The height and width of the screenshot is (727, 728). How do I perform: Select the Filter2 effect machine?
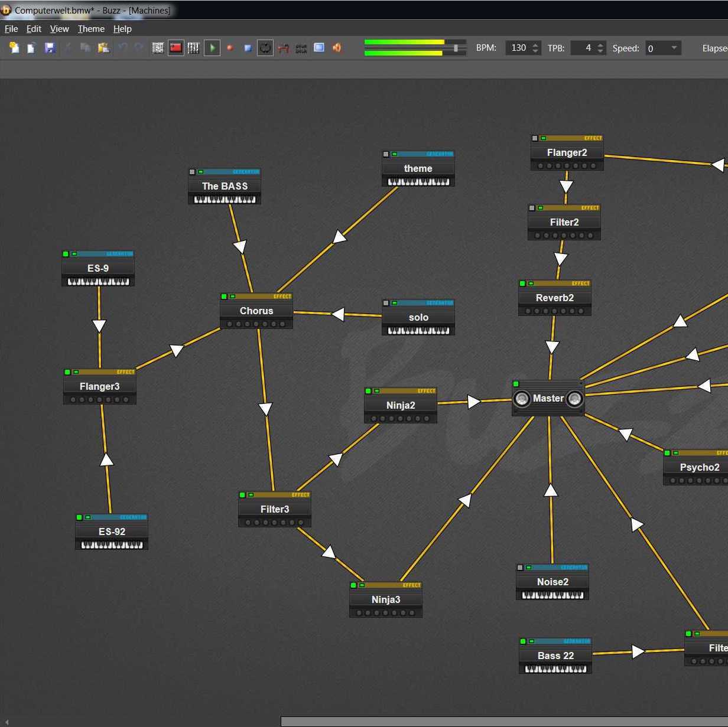tap(564, 222)
